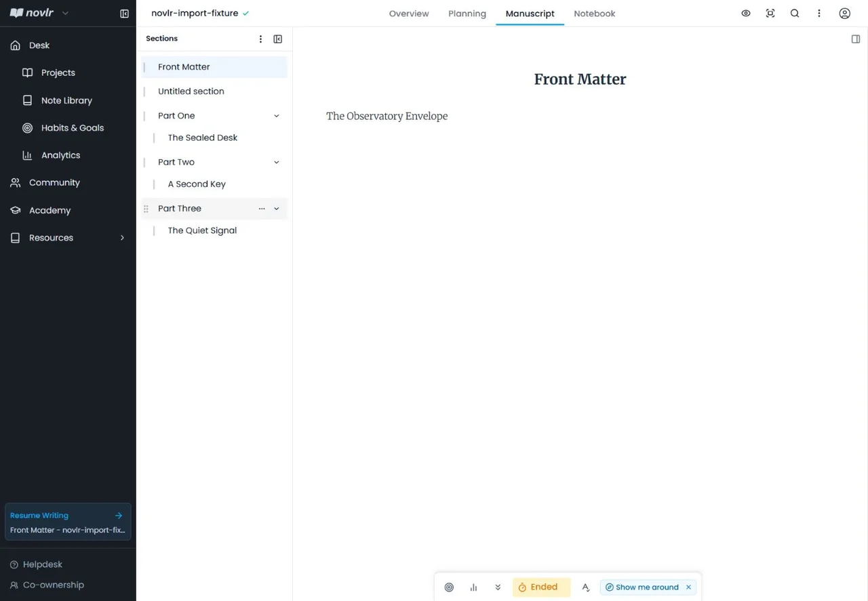Screen dimensions: 868x601
Task: Click the novlr logo
Action: pyautogui.click(x=32, y=13)
